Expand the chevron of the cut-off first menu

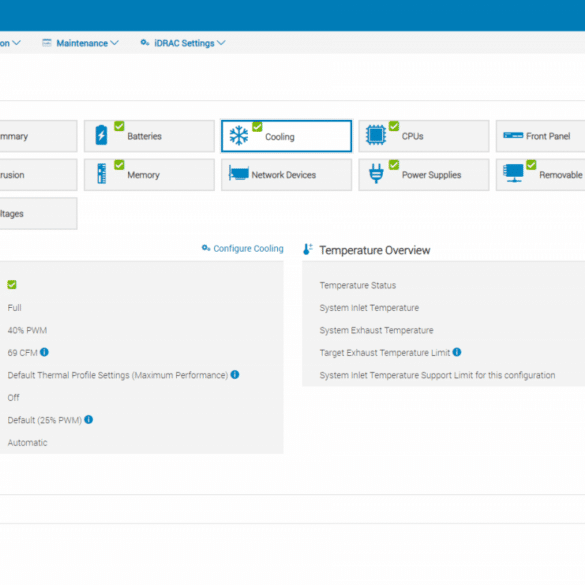pyautogui.click(x=16, y=43)
